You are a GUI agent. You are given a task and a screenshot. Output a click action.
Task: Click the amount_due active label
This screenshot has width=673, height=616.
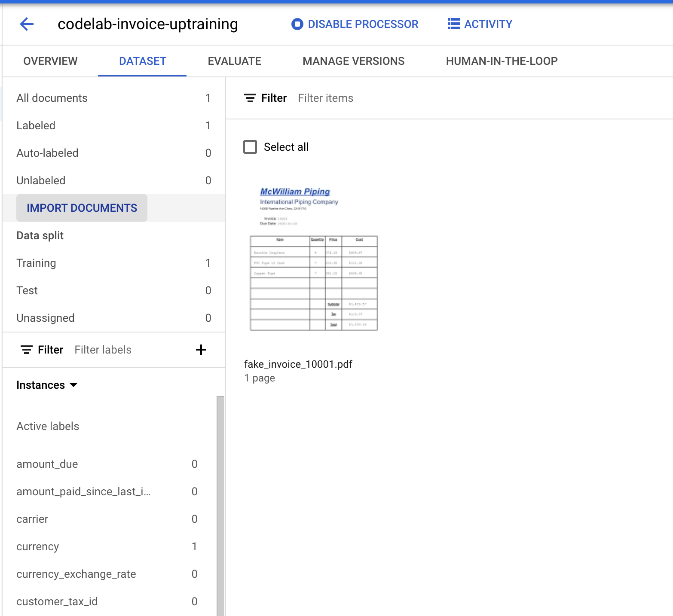point(47,464)
